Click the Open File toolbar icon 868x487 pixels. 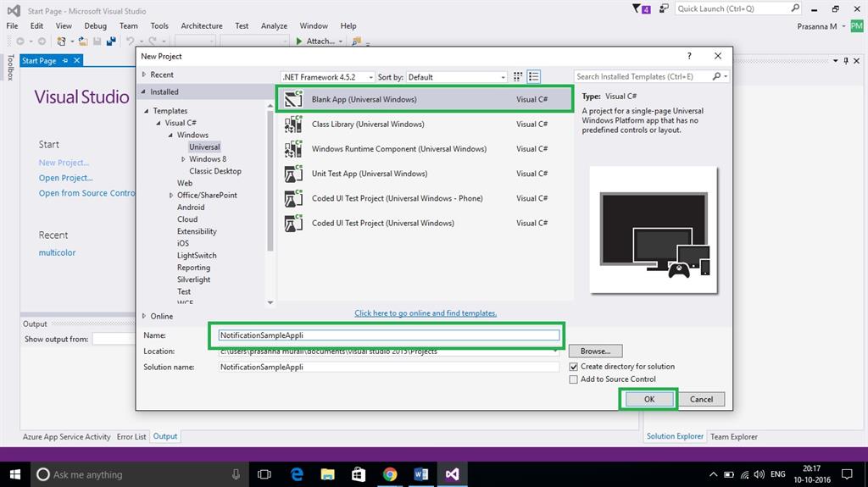pyautogui.click(x=83, y=41)
